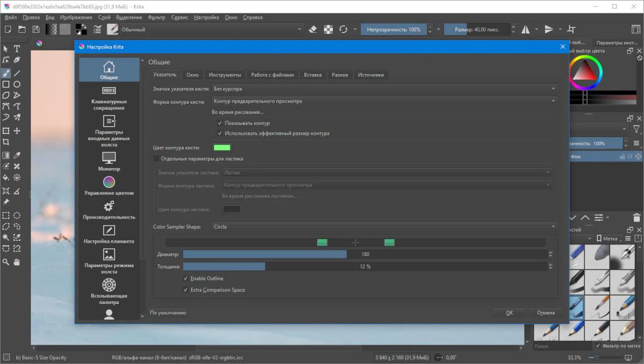Select the Zoom tool in toolbox

pos(6,262)
